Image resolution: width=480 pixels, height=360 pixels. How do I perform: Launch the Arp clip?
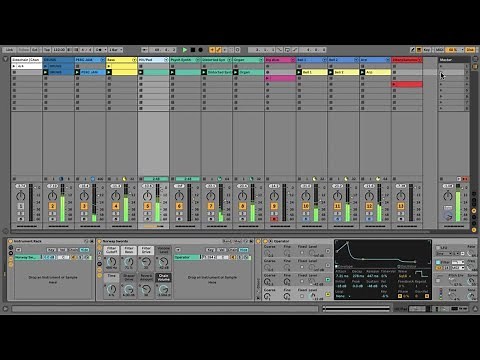click(x=362, y=72)
